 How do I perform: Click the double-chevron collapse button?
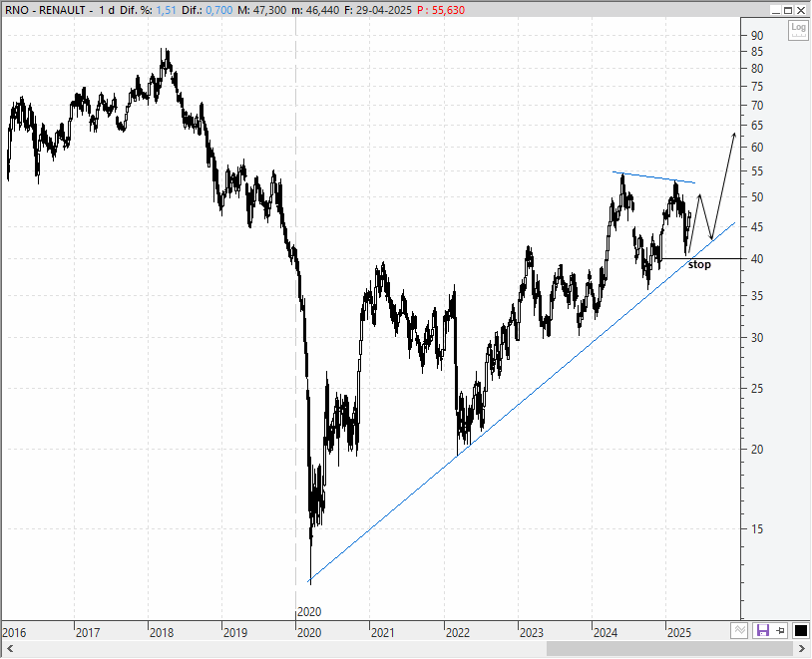pyautogui.click(x=739, y=630)
